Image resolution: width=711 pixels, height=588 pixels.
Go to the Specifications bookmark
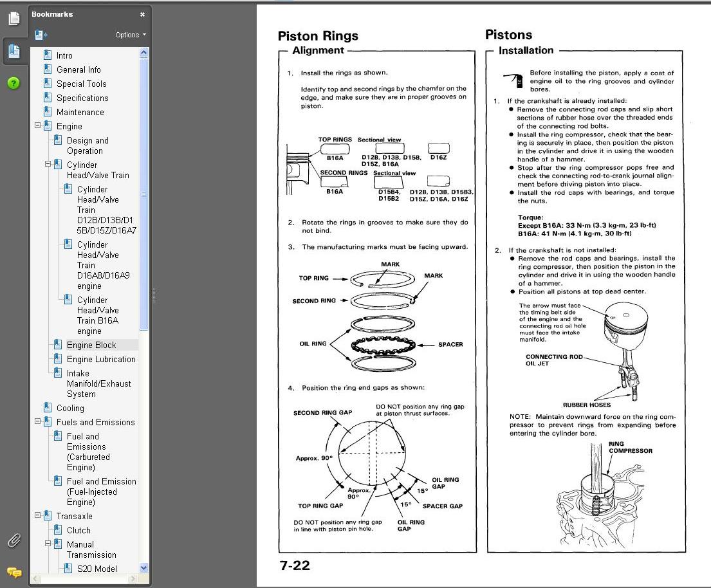(x=82, y=98)
